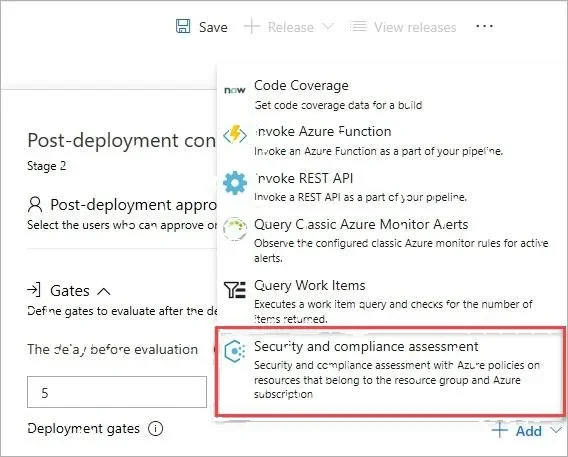Screen dimensions: 568x457
Task: Click the Azure Function lightning bolt icon
Action: point(235,135)
